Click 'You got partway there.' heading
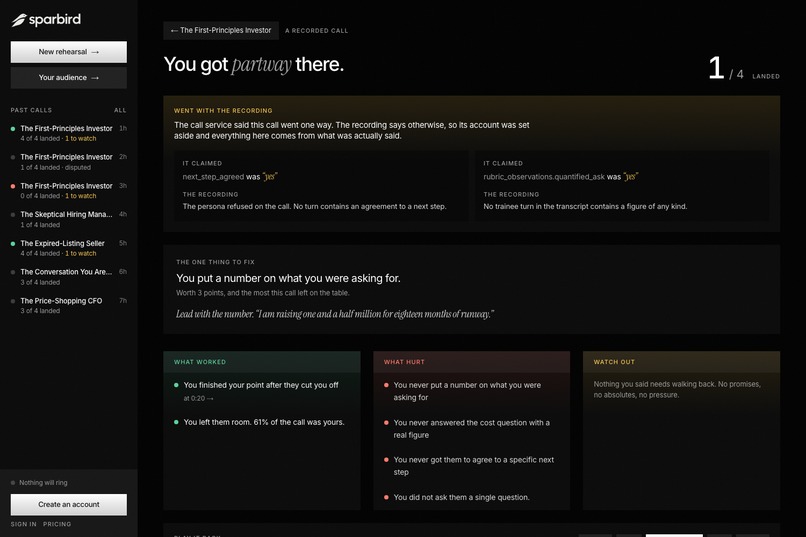Image resolution: width=806 pixels, height=537 pixels. [x=253, y=65]
